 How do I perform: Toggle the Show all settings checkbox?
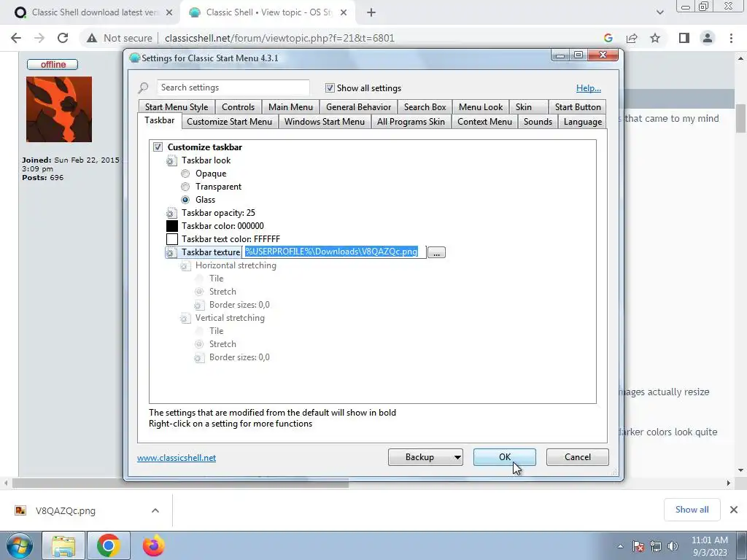point(330,88)
